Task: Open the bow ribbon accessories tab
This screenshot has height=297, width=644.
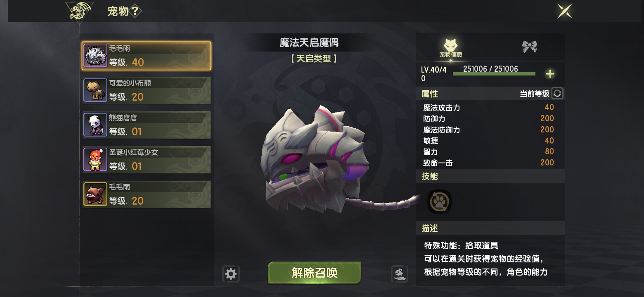Action: click(530, 47)
